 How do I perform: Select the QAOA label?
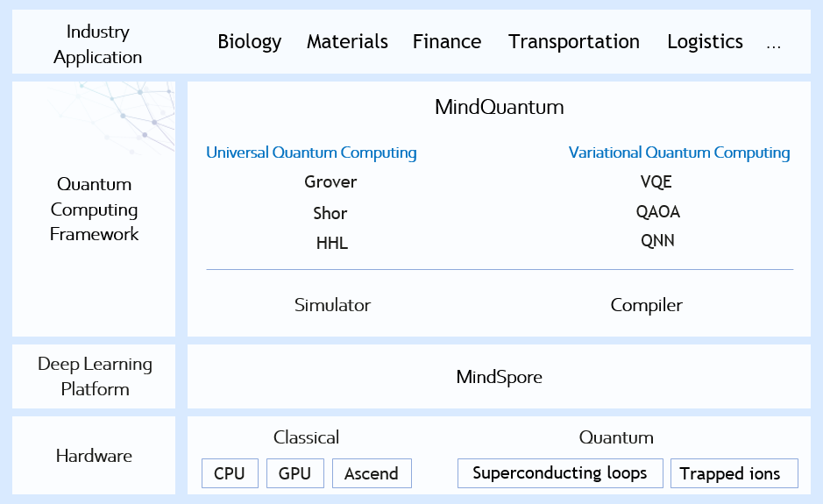657,211
